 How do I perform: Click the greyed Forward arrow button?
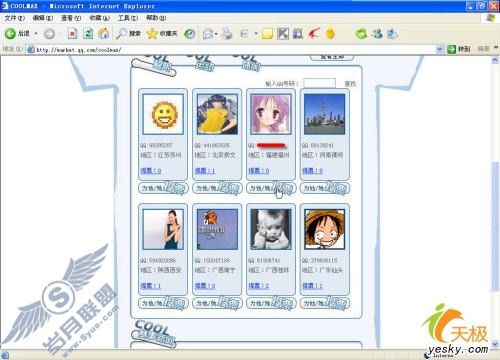49,33
